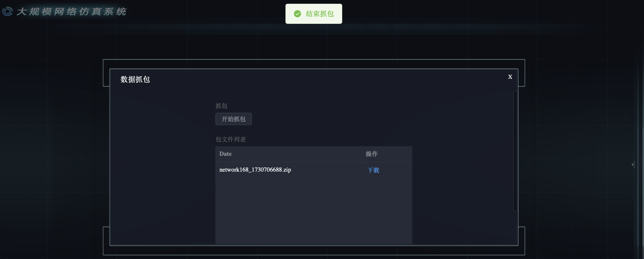Click the 操作 column header
Image resolution: width=644 pixels, height=259 pixels.
(371, 154)
